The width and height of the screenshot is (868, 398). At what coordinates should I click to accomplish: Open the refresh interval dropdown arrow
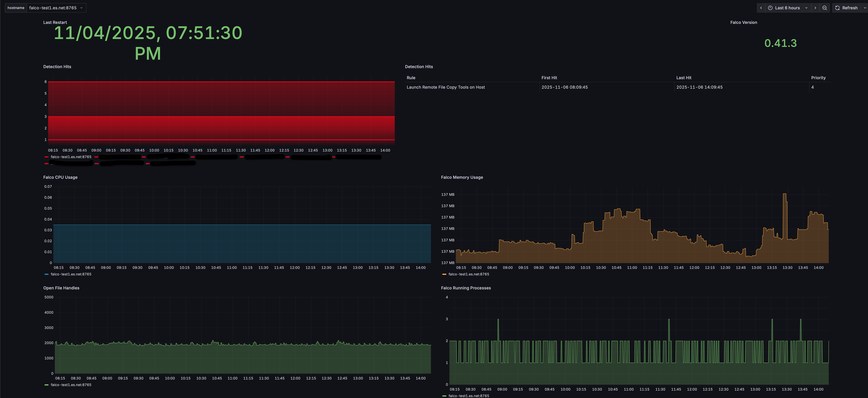865,8
